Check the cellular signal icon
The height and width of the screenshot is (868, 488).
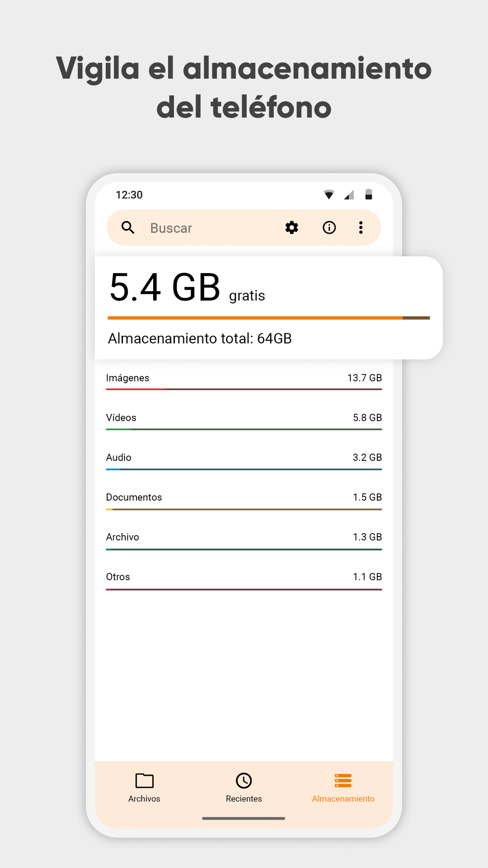tap(349, 195)
